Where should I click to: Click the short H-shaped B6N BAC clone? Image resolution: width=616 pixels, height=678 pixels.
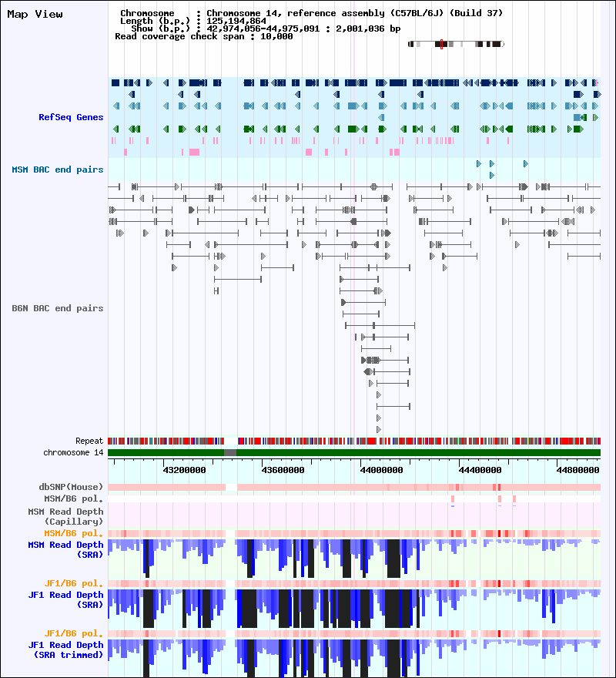coord(216,291)
